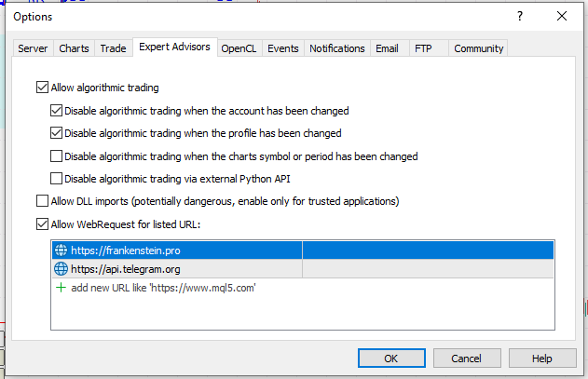Go to the Notifications tab

(336, 48)
